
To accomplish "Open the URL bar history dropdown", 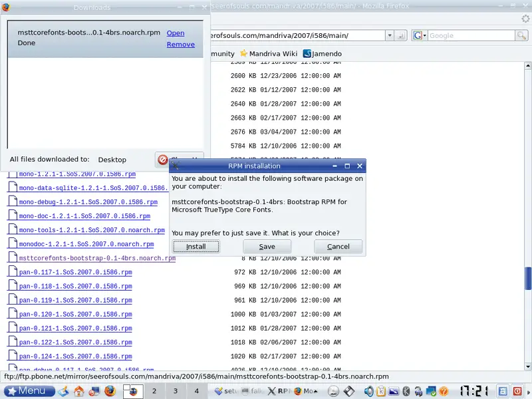I will tap(390, 35).
